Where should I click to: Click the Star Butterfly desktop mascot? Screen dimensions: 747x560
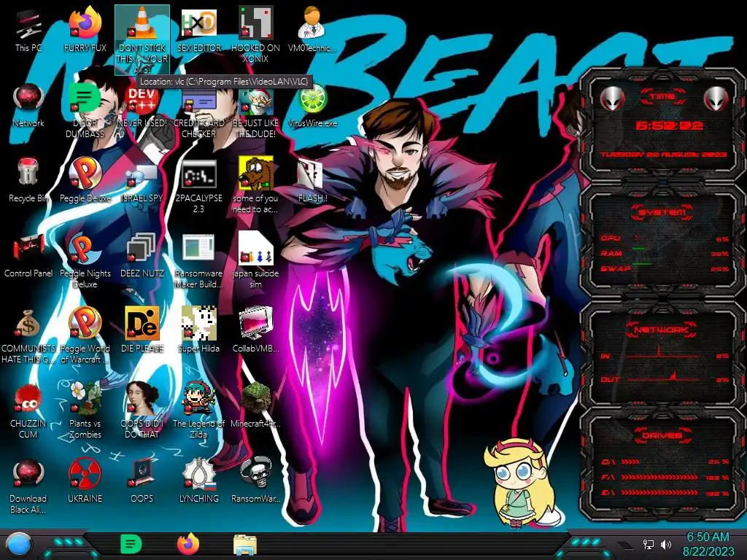(x=521, y=483)
